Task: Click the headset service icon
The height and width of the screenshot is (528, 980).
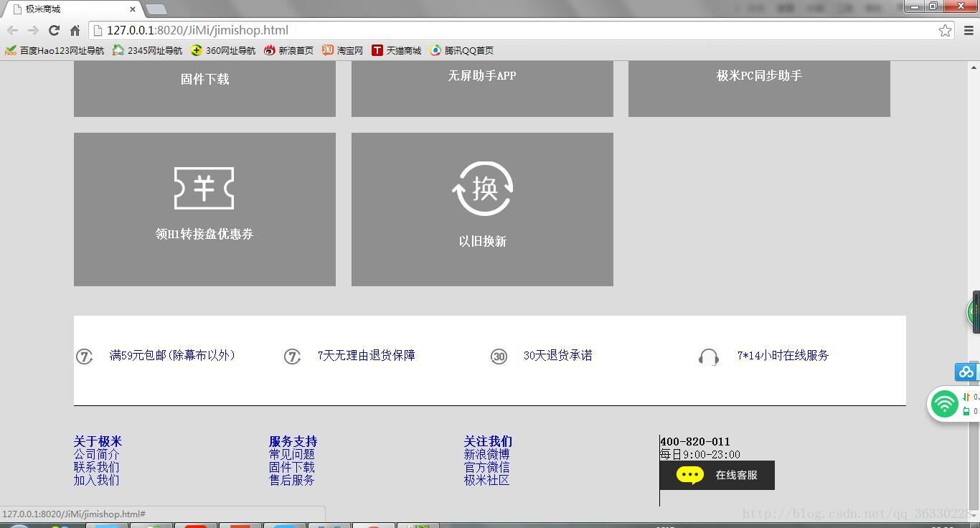Action: 708,357
